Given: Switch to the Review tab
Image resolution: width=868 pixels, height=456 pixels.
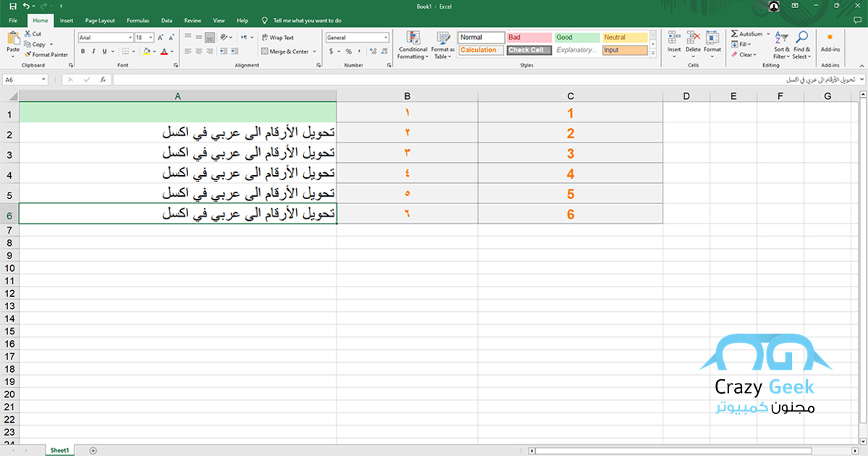Looking at the screenshot, I should click(x=192, y=21).
